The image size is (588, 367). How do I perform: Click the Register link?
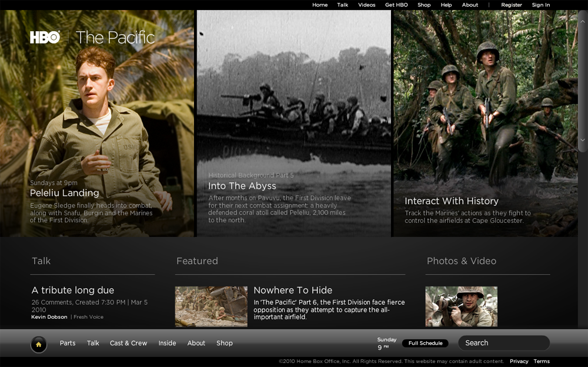point(512,5)
